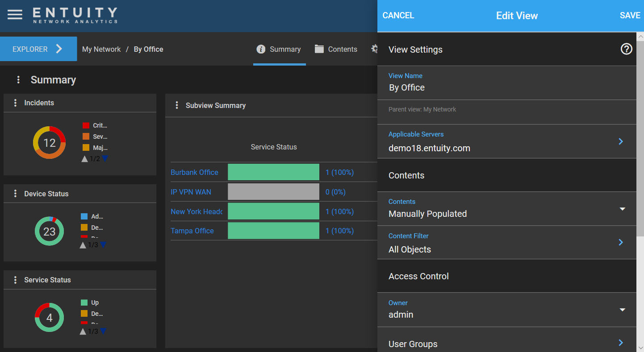
Task: Open Subview Summary dashlet options menu
Action: click(x=177, y=105)
